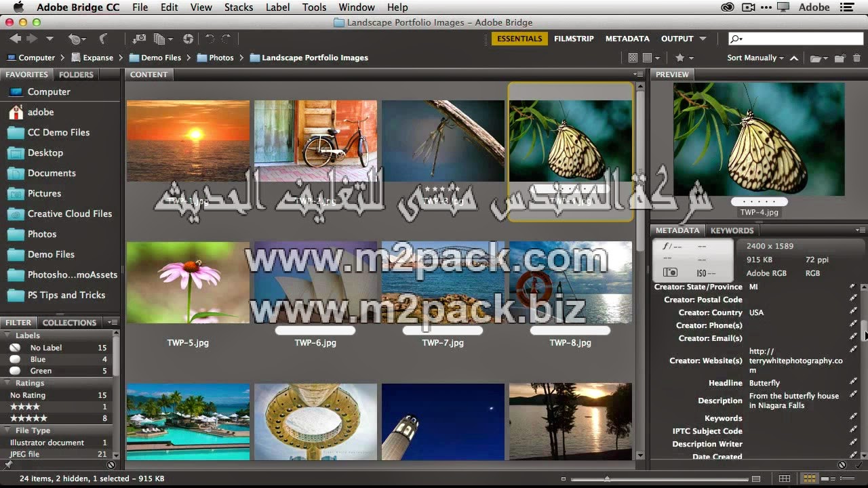868x488 pixels.
Task: Clear filter icon in Filter panel
Action: 111,465
